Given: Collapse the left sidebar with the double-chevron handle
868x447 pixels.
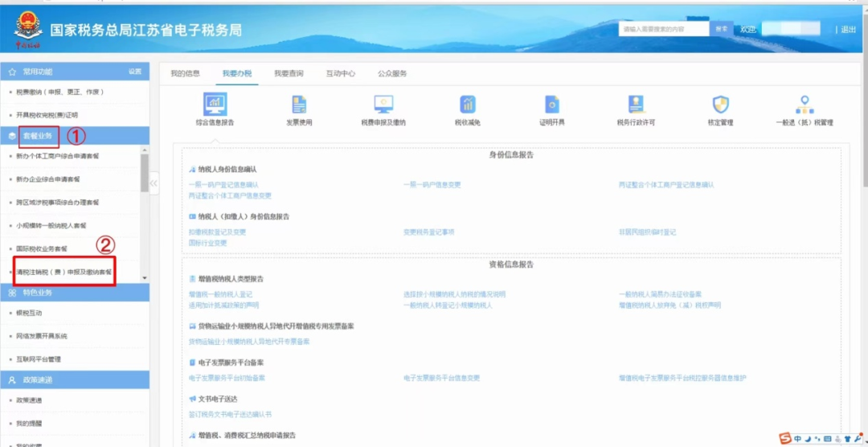Looking at the screenshot, I should click(x=154, y=183).
